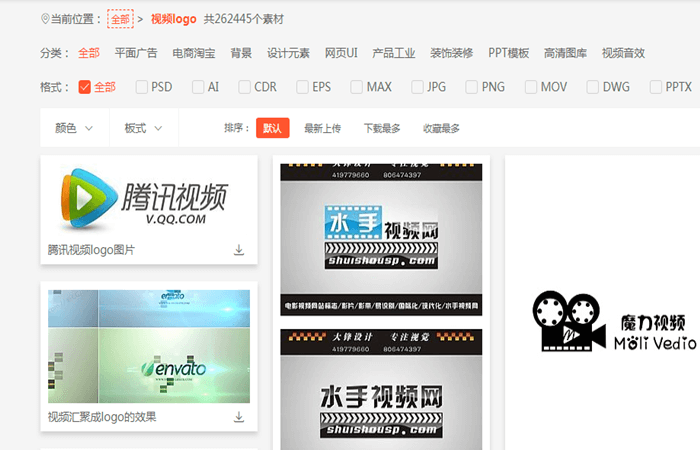Viewport: 700px width, 450px height.
Task: Expand the 颜色 dropdown
Action: tap(74, 128)
